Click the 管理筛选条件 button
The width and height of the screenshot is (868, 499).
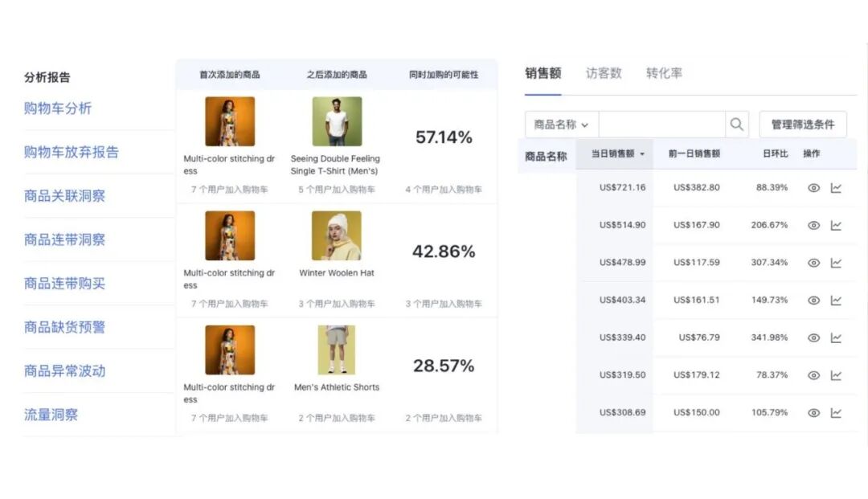(x=802, y=125)
